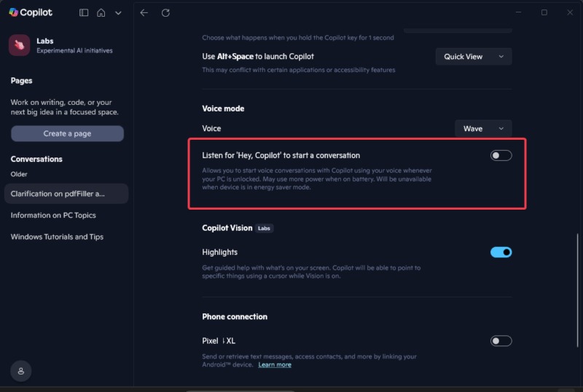Click the Copilot logo
The height and width of the screenshot is (392, 583).
point(31,12)
